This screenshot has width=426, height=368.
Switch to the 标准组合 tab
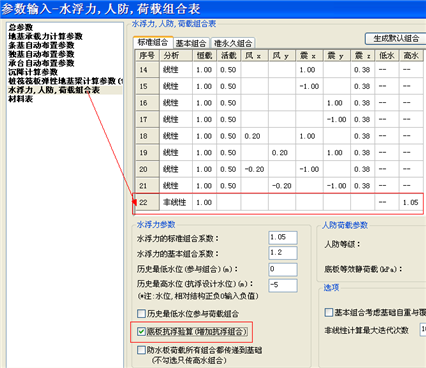pyautogui.click(x=153, y=42)
